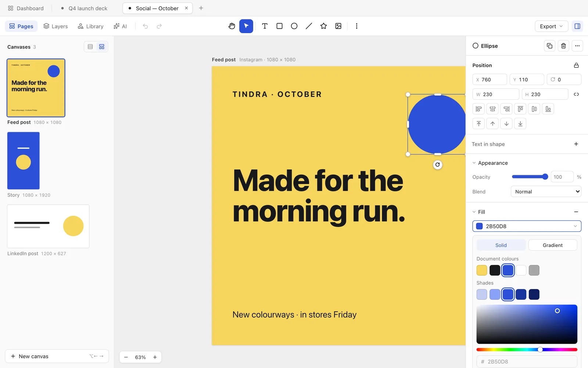Choose the Rectangle shape tool
The image size is (588, 368).
click(279, 26)
